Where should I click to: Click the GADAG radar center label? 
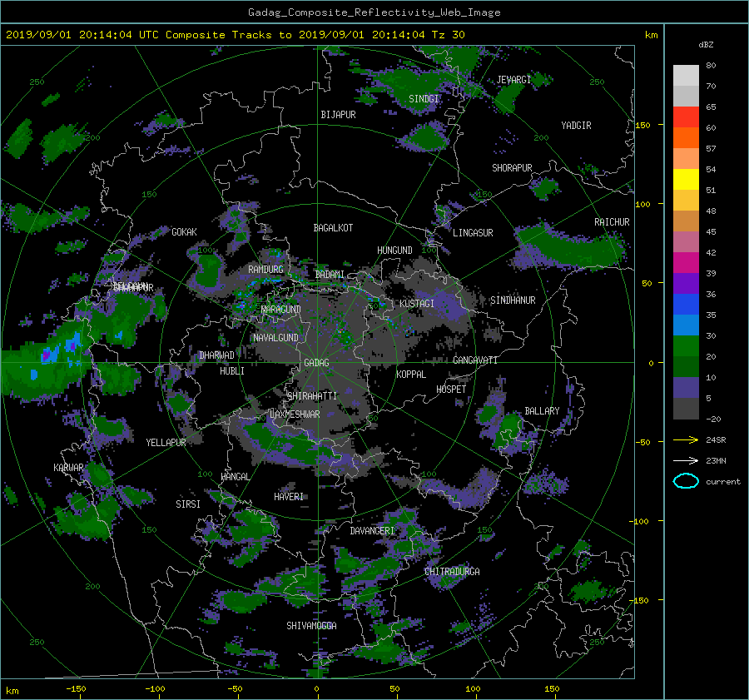click(x=317, y=363)
